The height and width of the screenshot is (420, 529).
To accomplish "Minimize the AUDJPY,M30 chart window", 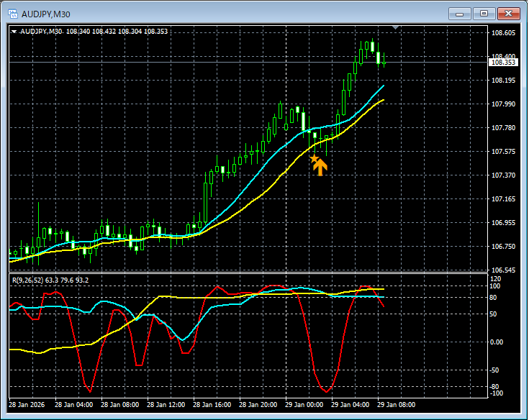I will click(459, 14).
